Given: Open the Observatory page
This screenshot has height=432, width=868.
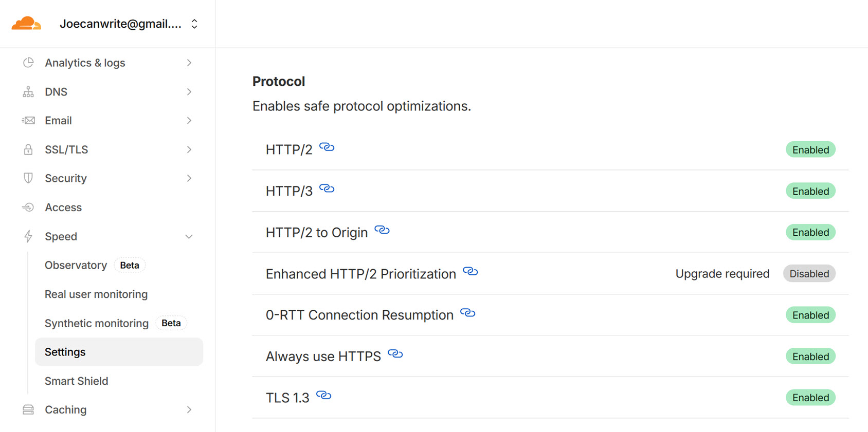Looking at the screenshot, I should 76,265.
